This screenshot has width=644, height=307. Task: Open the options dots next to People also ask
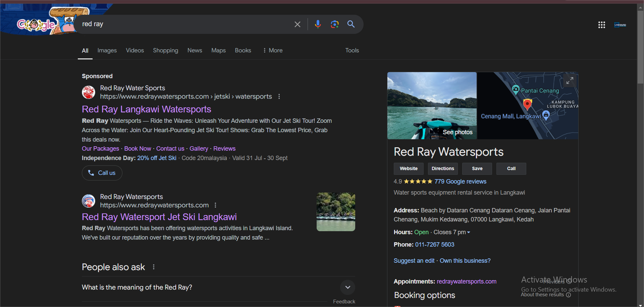(x=154, y=267)
